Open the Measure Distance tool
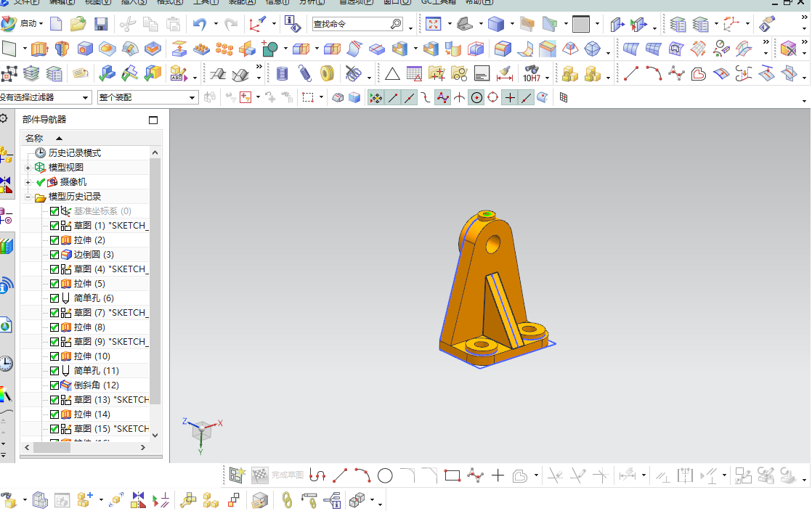Image resolution: width=812 pixels, height=511 pixels. pos(504,73)
